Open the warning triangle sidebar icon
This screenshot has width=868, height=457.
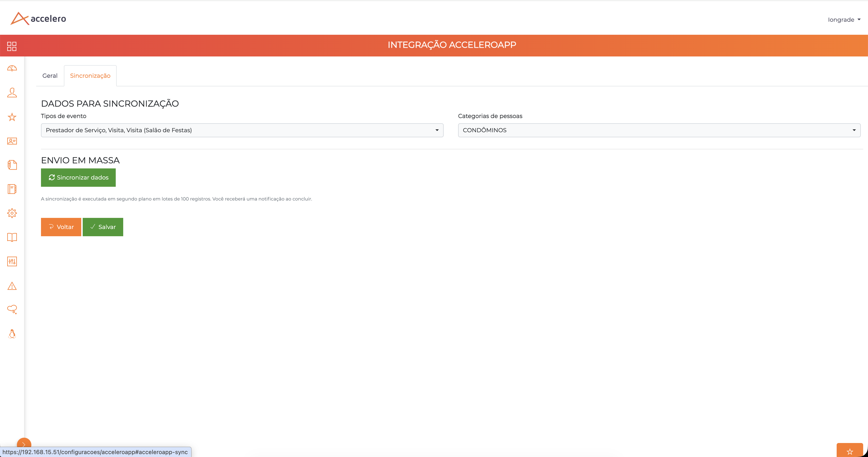click(x=12, y=286)
